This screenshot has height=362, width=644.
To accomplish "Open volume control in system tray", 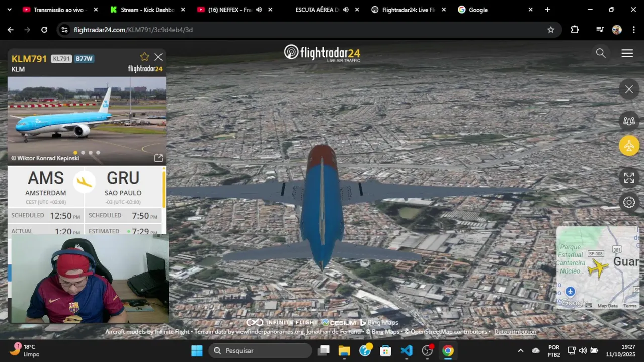I will tap(583, 350).
